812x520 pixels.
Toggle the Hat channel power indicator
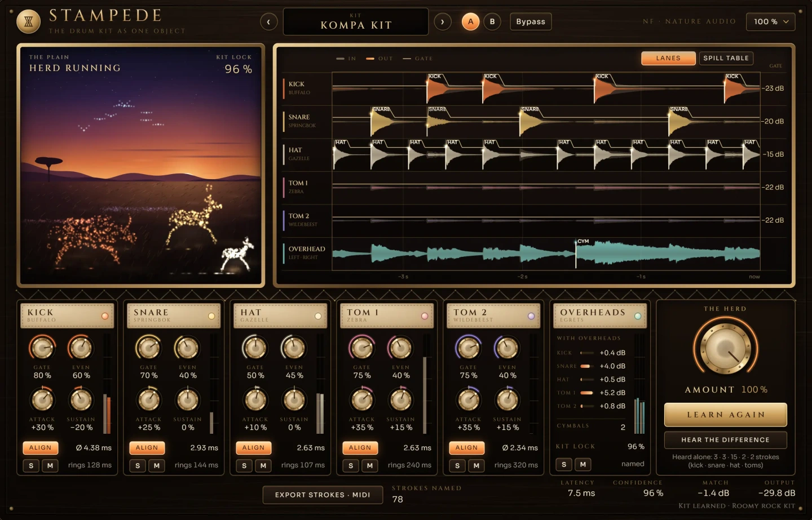[x=318, y=316]
